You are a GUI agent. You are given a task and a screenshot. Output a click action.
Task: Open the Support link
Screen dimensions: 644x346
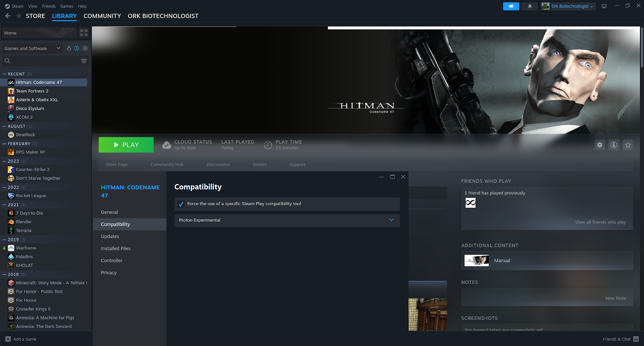point(297,165)
